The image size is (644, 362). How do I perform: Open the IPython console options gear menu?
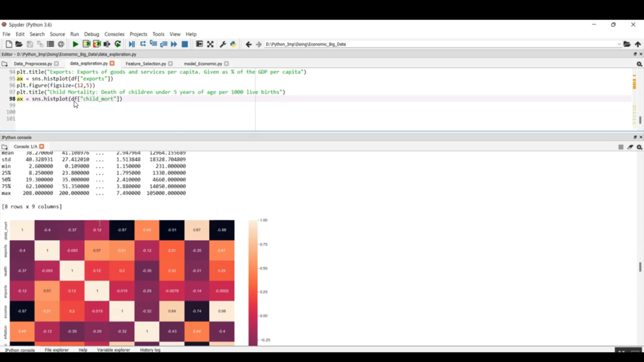coord(639,147)
